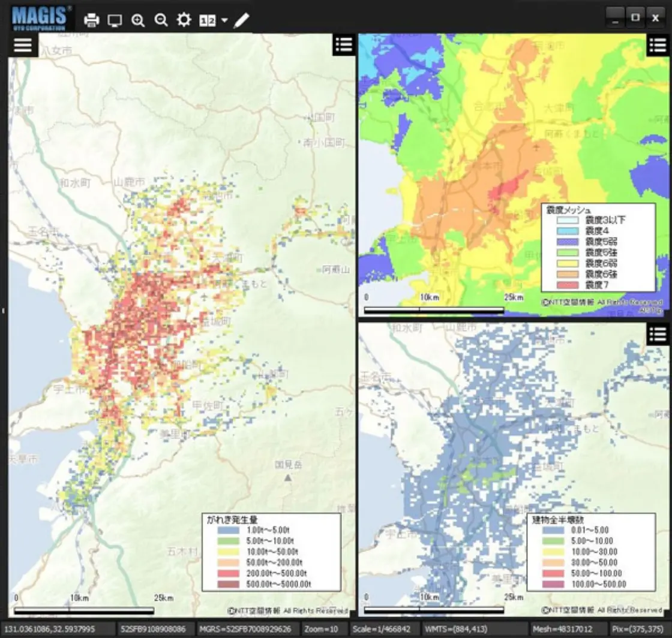Click the MAGIS logo
Viewport: 672px width, 638px height.
pyautogui.click(x=41, y=17)
